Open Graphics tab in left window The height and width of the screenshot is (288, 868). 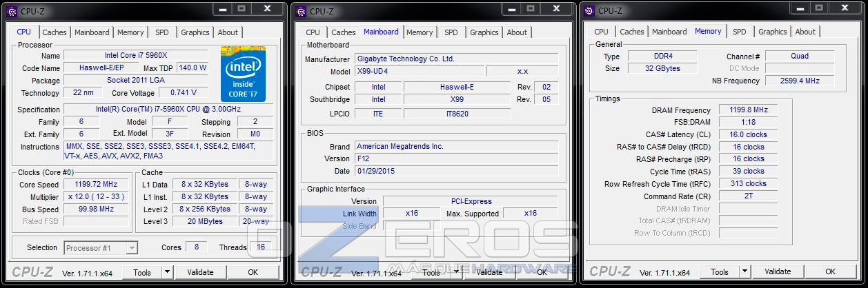pyautogui.click(x=195, y=32)
